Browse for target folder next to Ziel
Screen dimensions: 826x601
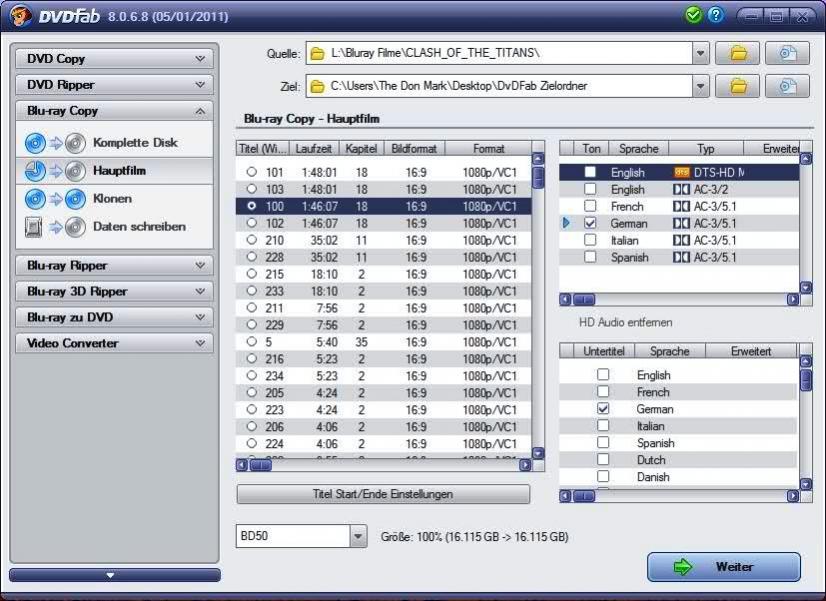(x=738, y=86)
